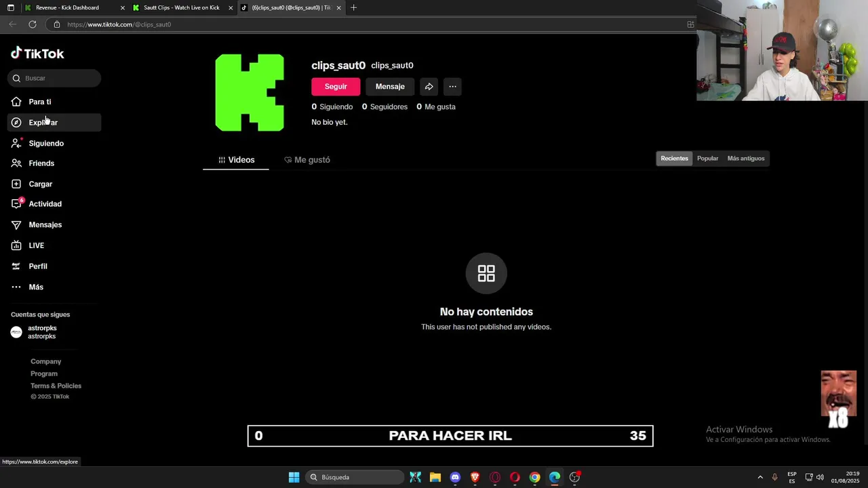Open Brave browser from taskbar

475,477
